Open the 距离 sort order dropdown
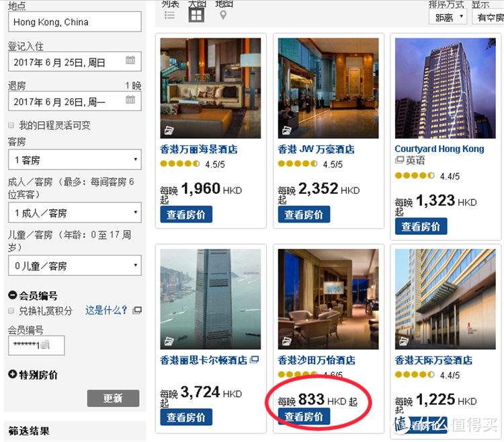504x442 pixels. (448, 17)
